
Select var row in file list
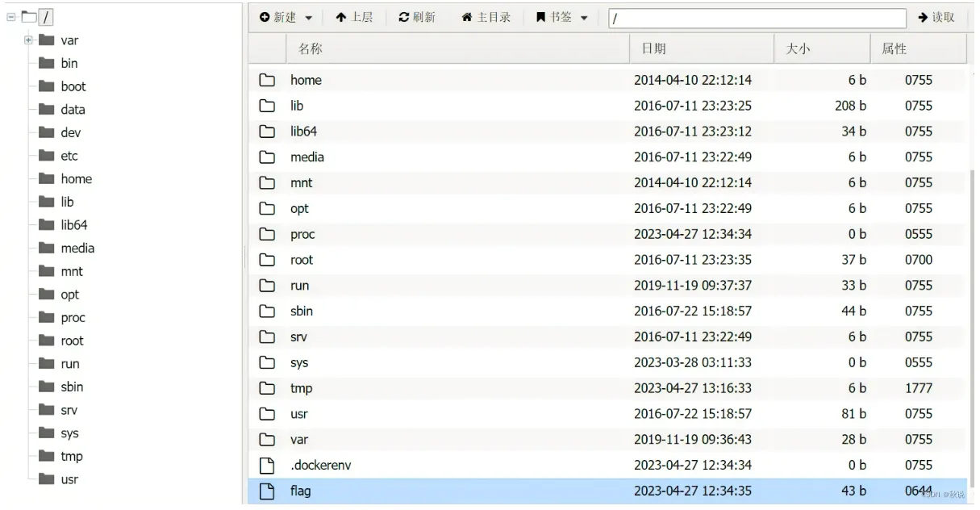607,440
